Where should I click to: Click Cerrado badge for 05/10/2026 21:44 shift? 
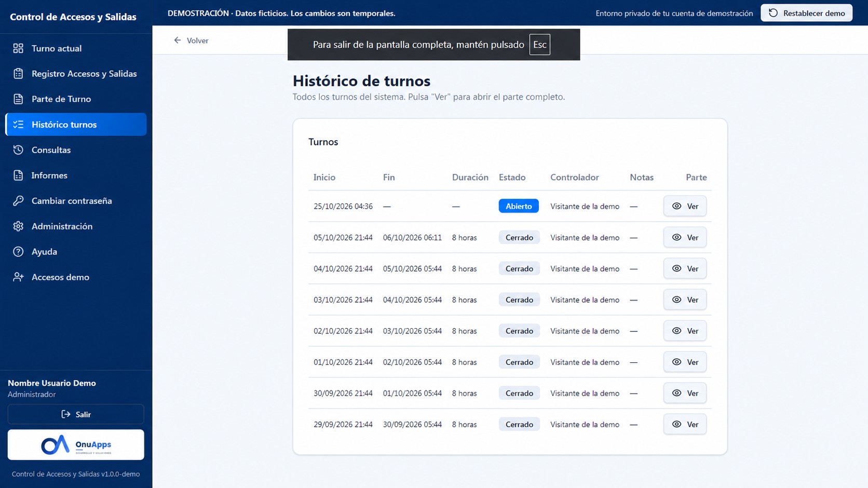pyautogui.click(x=519, y=237)
